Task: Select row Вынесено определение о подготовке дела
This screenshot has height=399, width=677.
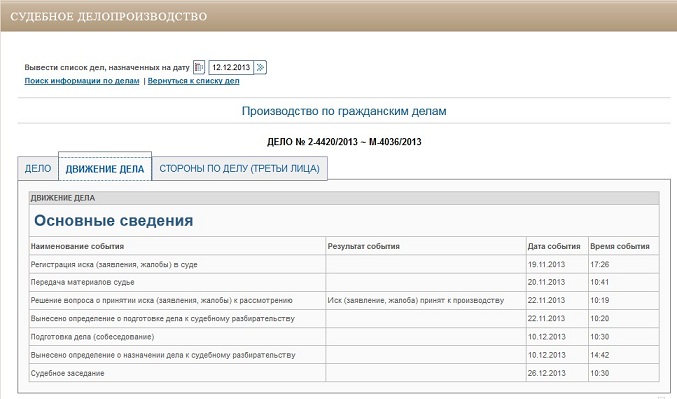Action: pos(344,318)
